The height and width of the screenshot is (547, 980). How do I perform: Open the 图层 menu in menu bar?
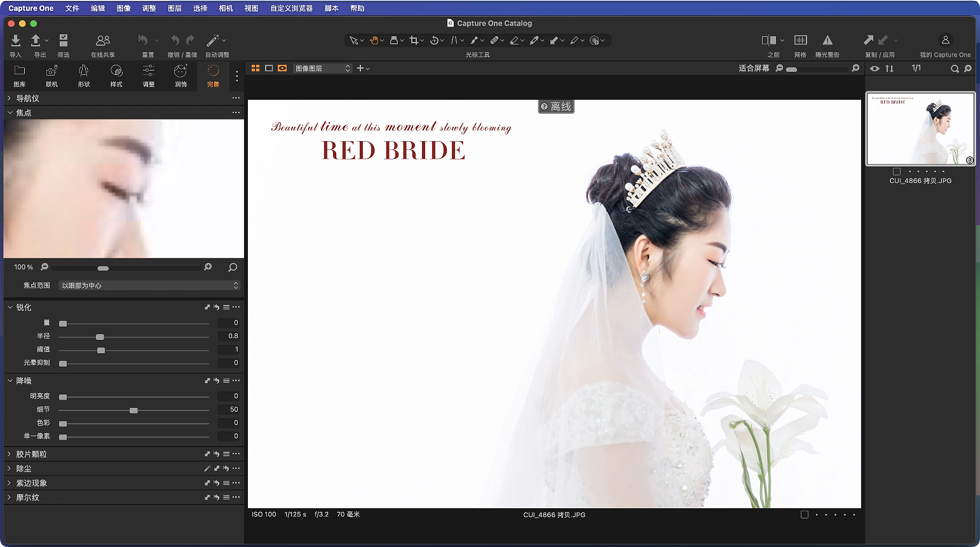[x=174, y=8]
